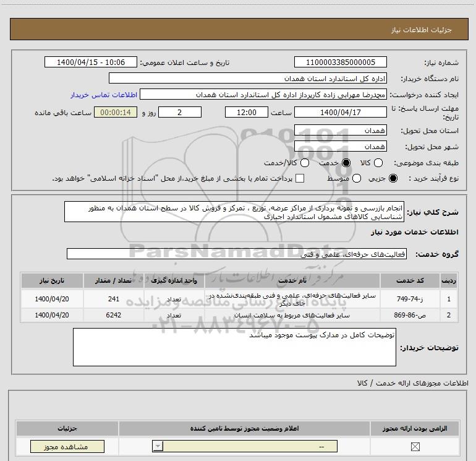Screen dimensions: 476x461
Task: Select the کالا/خدمت radio button
Action: (305, 163)
